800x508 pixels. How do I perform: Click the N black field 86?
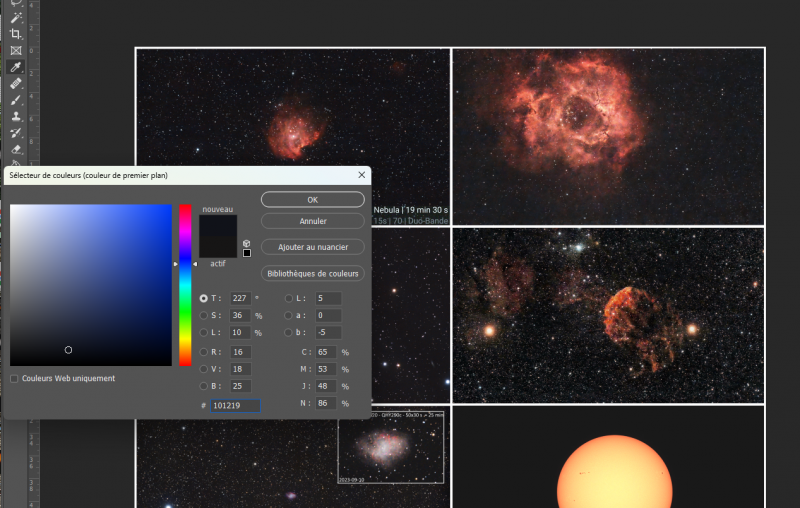[x=326, y=403]
